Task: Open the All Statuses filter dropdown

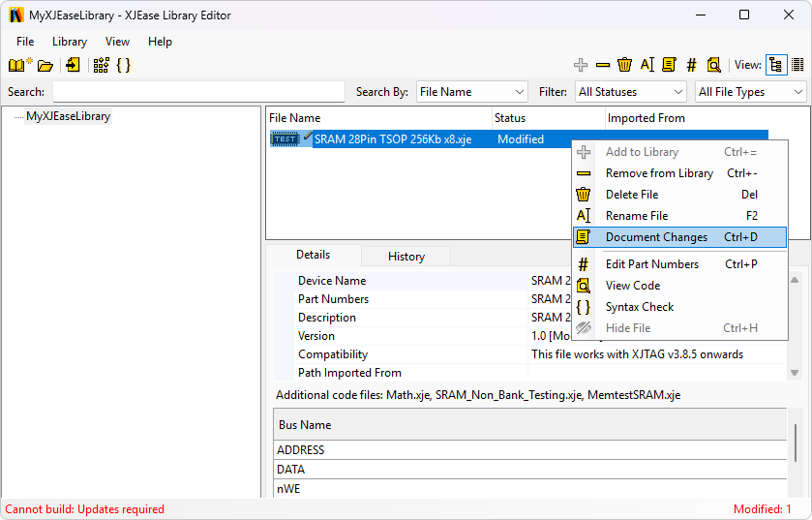Action: coord(630,92)
